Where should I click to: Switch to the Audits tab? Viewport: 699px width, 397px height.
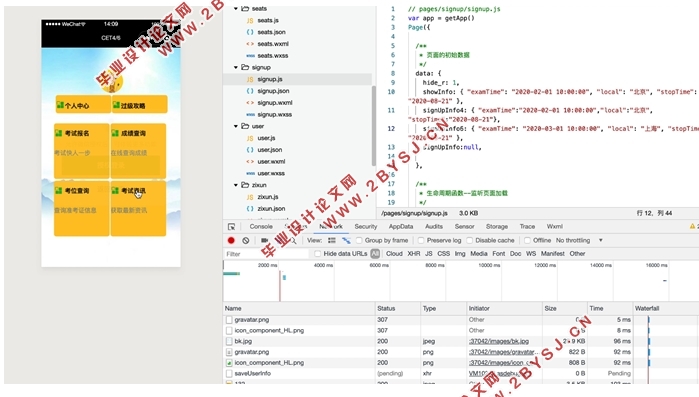pos(434,226)
